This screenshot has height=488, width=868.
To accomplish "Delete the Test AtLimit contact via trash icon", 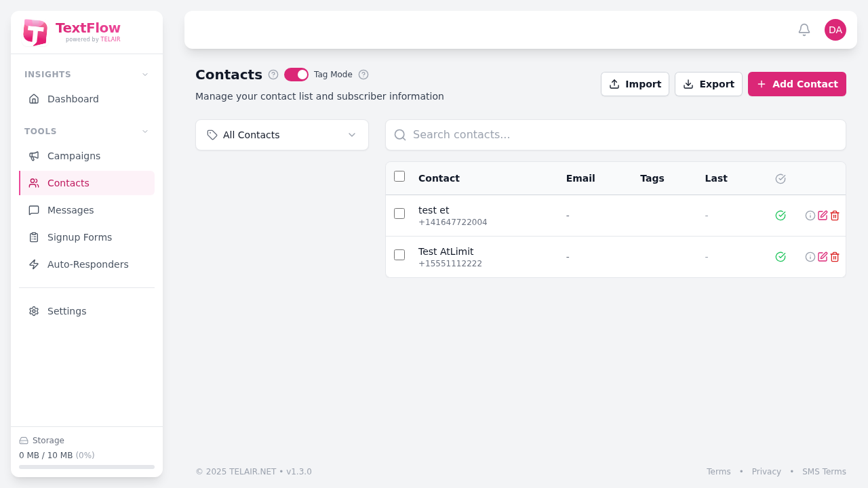I will (x=834, y=257).
